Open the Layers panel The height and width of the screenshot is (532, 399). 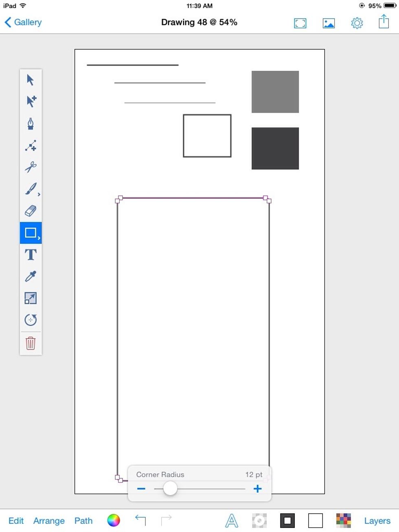pyautogui.click(x=377, y=521)
